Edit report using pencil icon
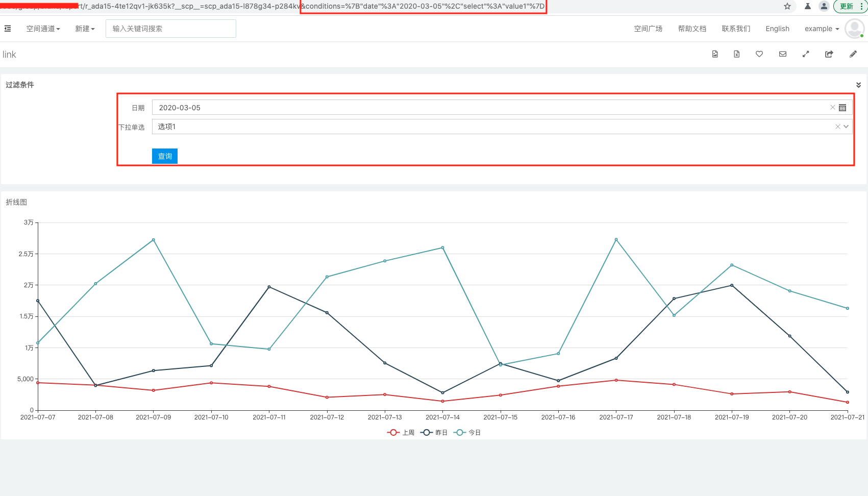Image resolution: width=868 pixels, height=496 pixels. (x=853, y=54)
